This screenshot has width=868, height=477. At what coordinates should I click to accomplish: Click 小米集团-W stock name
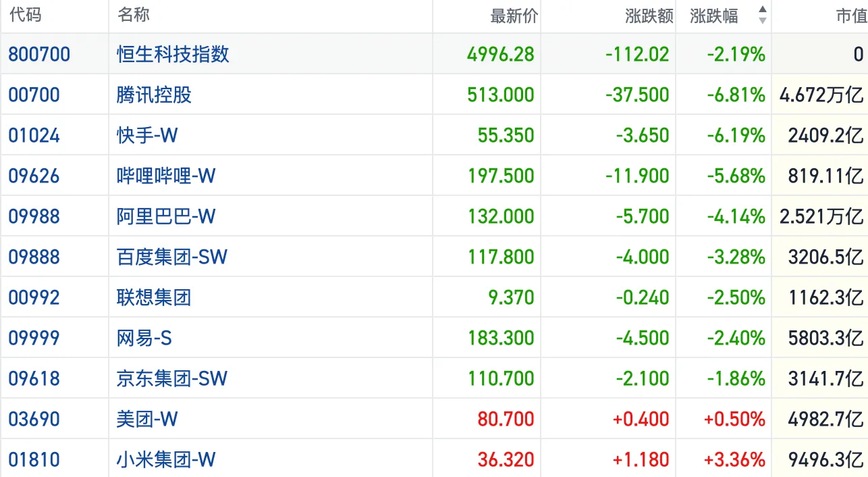tap(166, 459)
